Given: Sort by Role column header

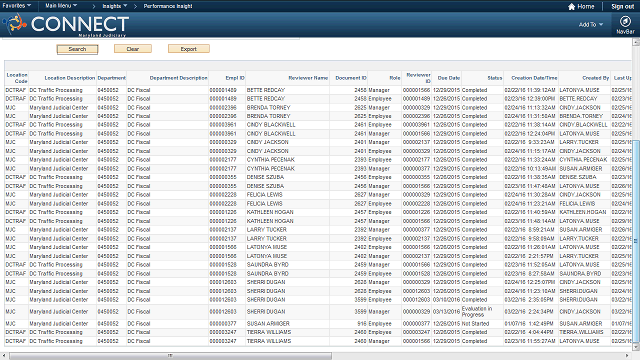Looking at the screenshot, I should click(395, 78).
